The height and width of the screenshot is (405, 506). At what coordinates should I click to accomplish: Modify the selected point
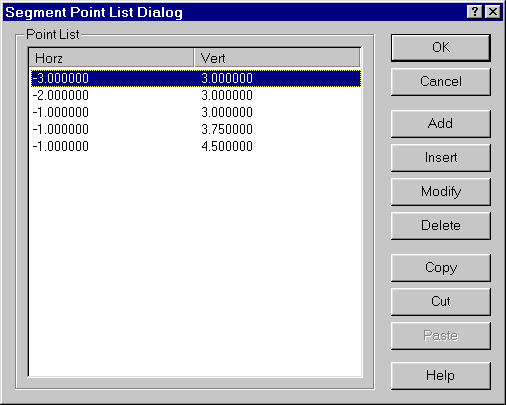click(x=441, y=192)
